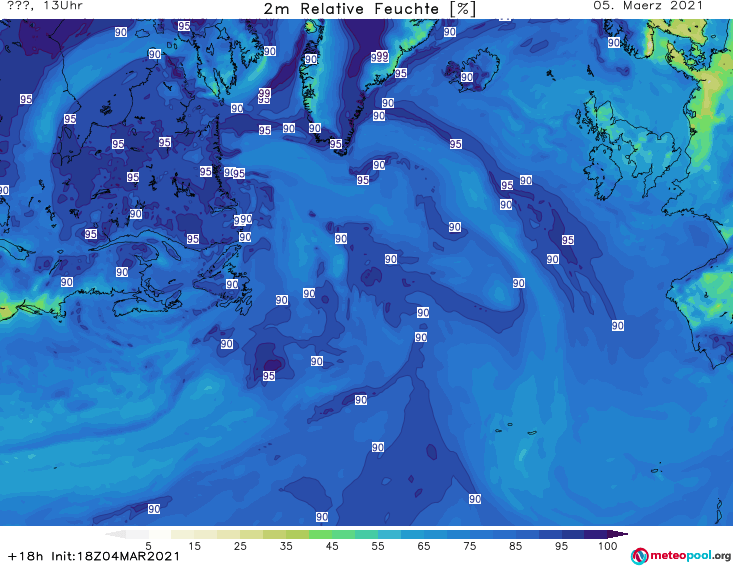Click the '999' contour label over Greenland

(380, 57)
